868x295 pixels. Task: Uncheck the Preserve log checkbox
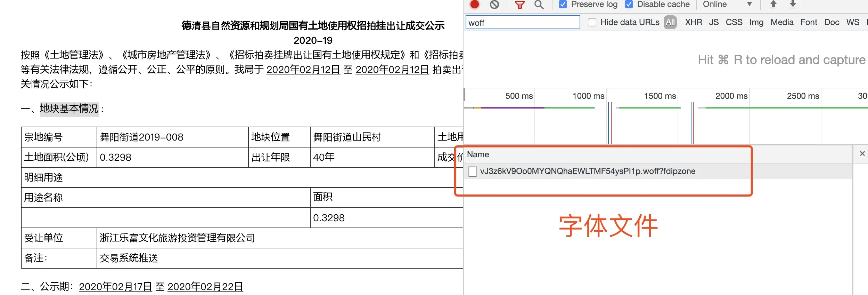(x=563, y=4)
